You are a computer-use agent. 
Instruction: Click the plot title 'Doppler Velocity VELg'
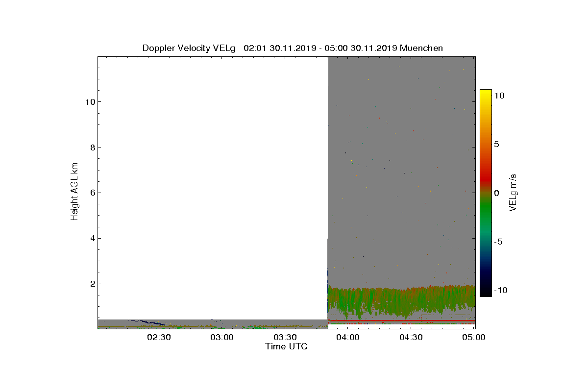tap(189, 48)
